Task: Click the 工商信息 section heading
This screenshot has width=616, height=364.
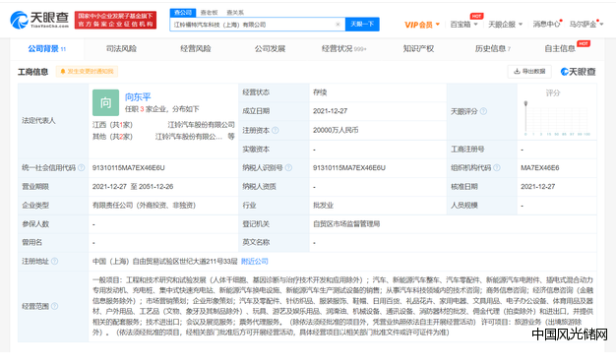Action: [x=33, y=72]
